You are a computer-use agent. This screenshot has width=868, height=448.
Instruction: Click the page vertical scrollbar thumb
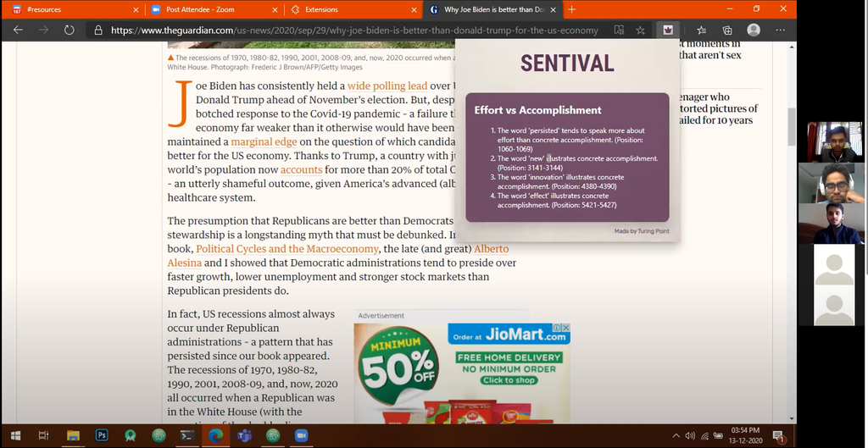pyautogui.click(x=792, y=126)
